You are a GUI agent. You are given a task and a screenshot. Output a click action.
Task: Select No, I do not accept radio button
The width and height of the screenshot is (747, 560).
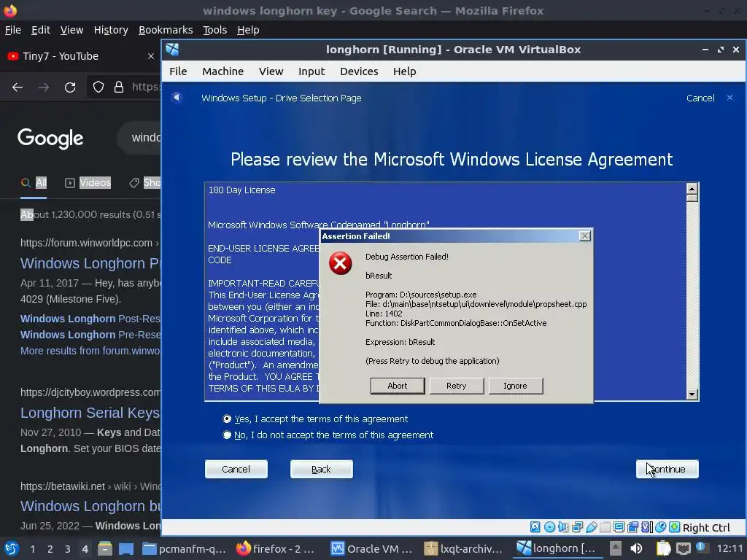(x=227, y=435)
